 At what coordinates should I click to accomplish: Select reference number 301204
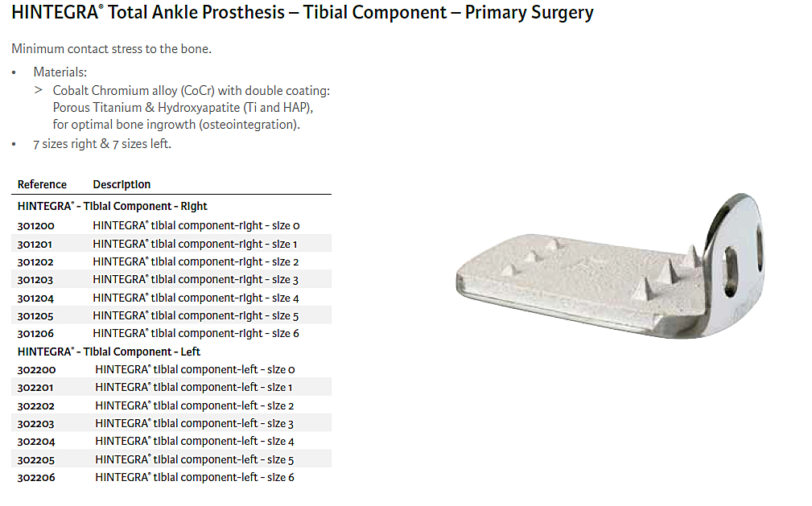click(x=36, y=298)
